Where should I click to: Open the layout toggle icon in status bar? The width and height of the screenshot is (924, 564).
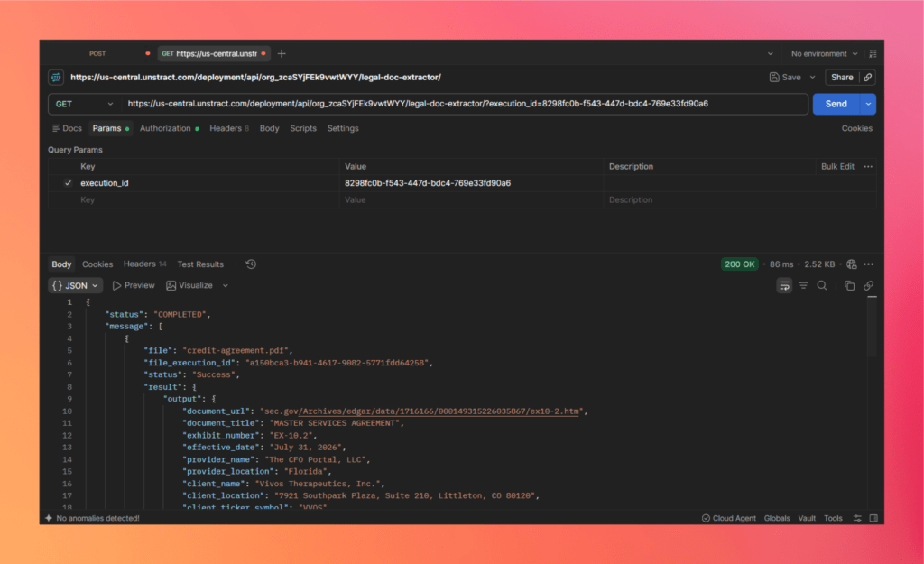pos(873,518)
